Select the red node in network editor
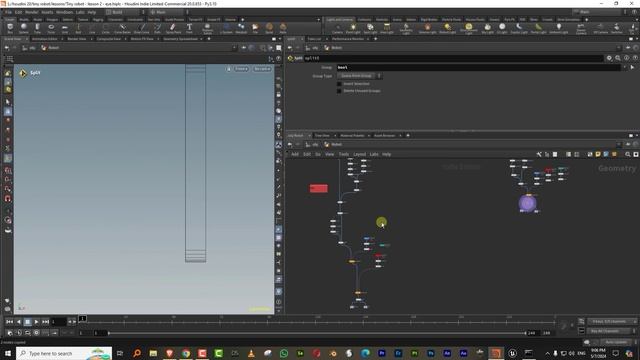This screenshot has width=640, height=360. [x=319, y=188]
